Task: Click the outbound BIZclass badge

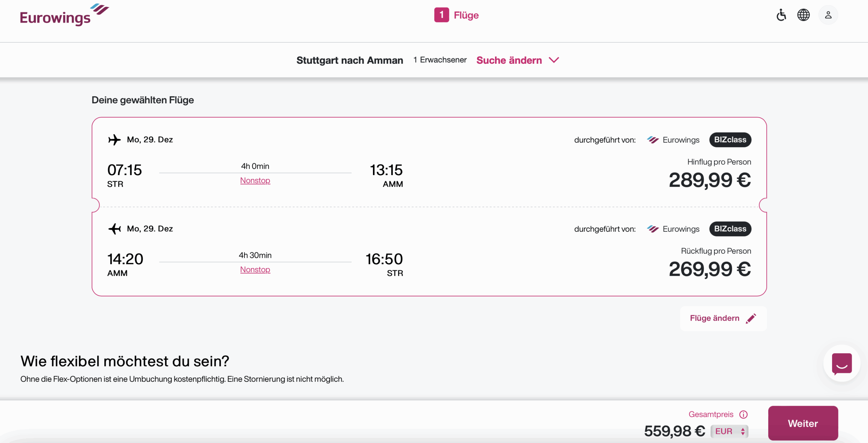Action: click(730, 140)
